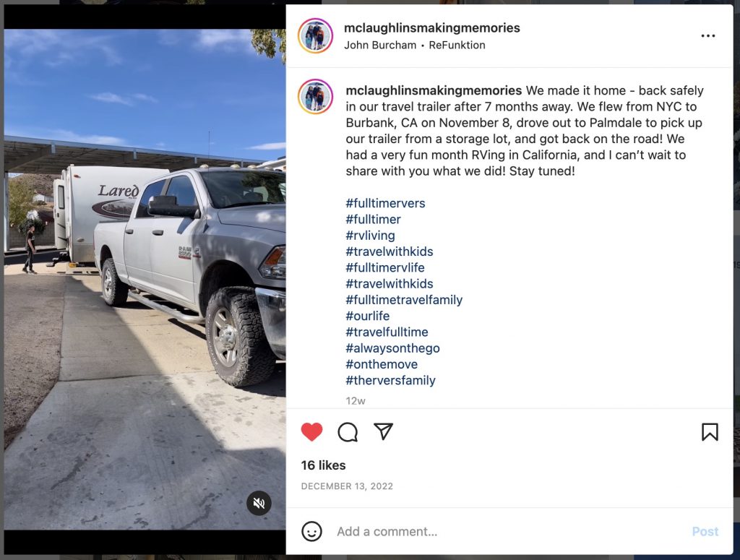Share post using paper plane icon
Image resolution: width=740 pixels, height=560 pixels.
click(x=383, y=431)
